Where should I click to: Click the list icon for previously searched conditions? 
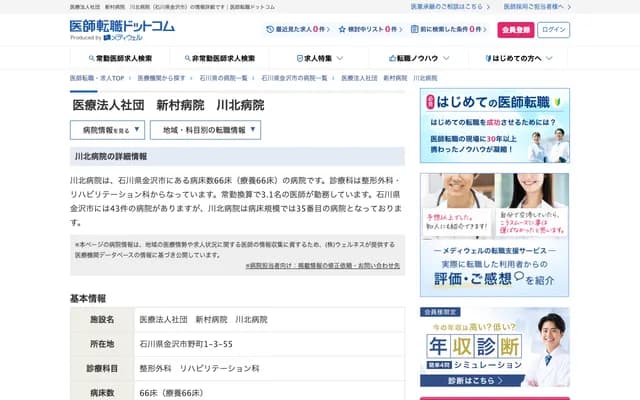pyautogui.click(x=414, y=29)
